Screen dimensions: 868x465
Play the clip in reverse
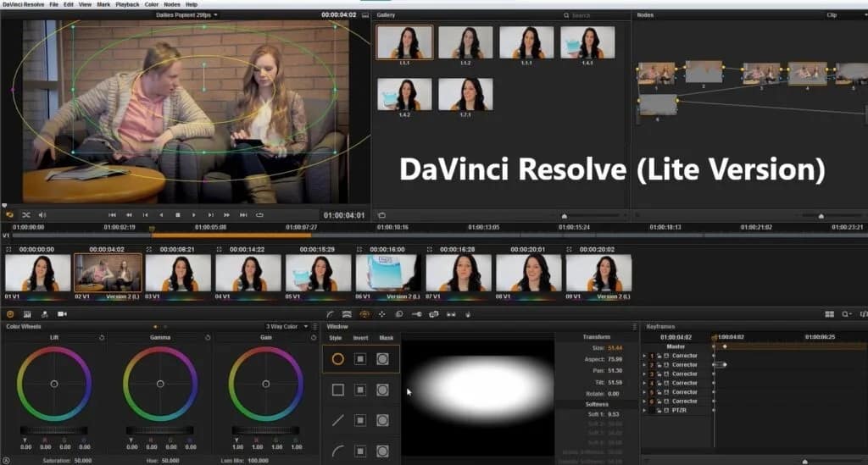[161, 215]
